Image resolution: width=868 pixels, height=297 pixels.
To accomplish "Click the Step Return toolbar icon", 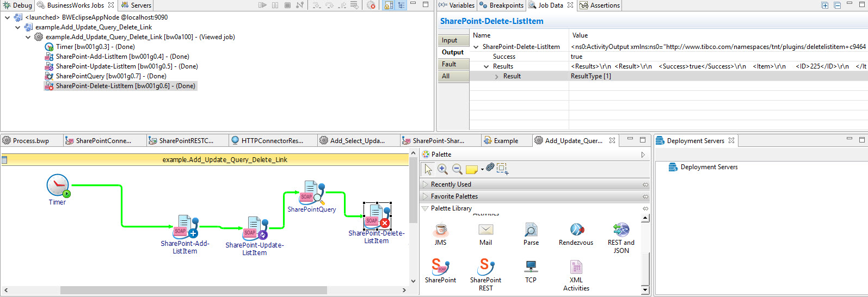I will [342, 5].
